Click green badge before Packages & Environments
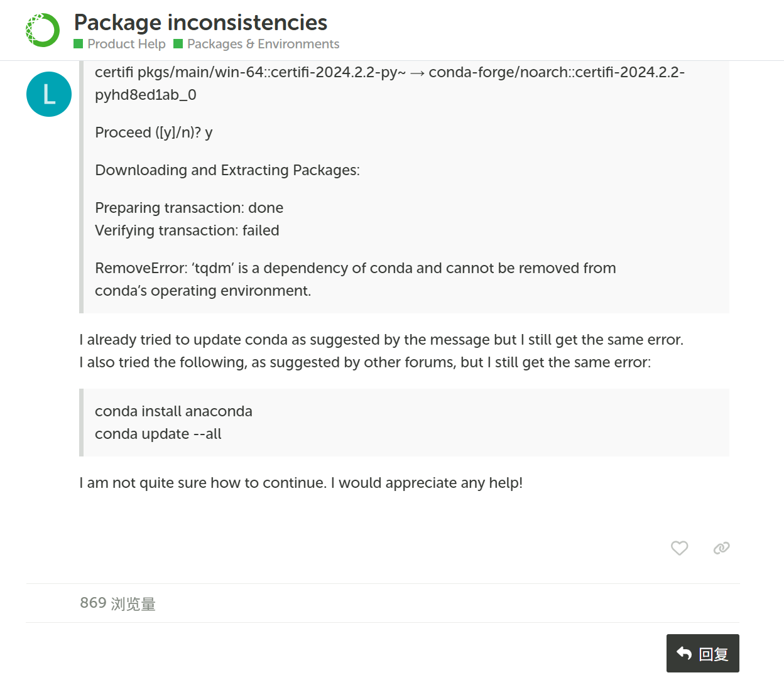Screen dimensions: 784x680 178,44
